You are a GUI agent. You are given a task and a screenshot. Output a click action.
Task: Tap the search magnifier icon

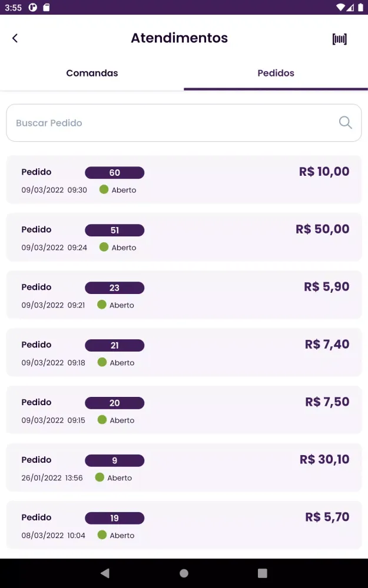pyautogui.click(x=346, y=122)
